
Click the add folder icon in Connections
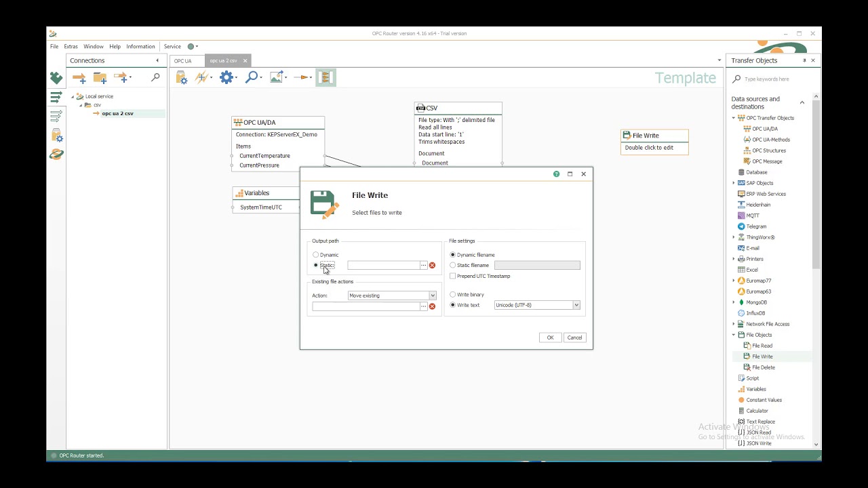coord(100,78)
